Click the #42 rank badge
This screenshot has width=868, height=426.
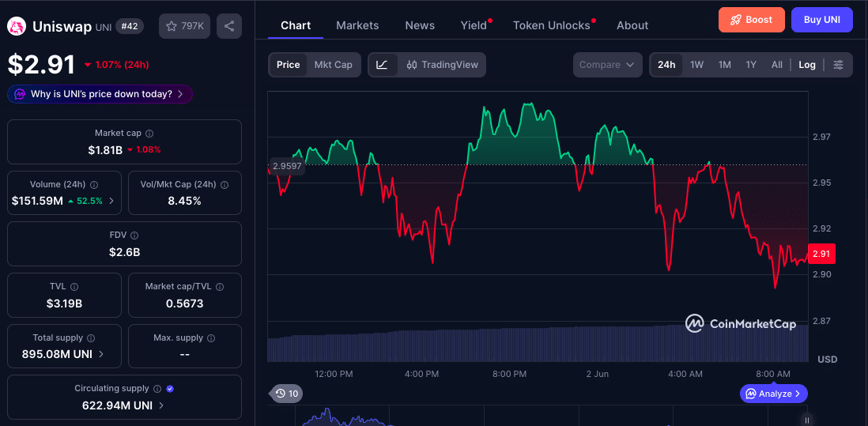[130, 26]
